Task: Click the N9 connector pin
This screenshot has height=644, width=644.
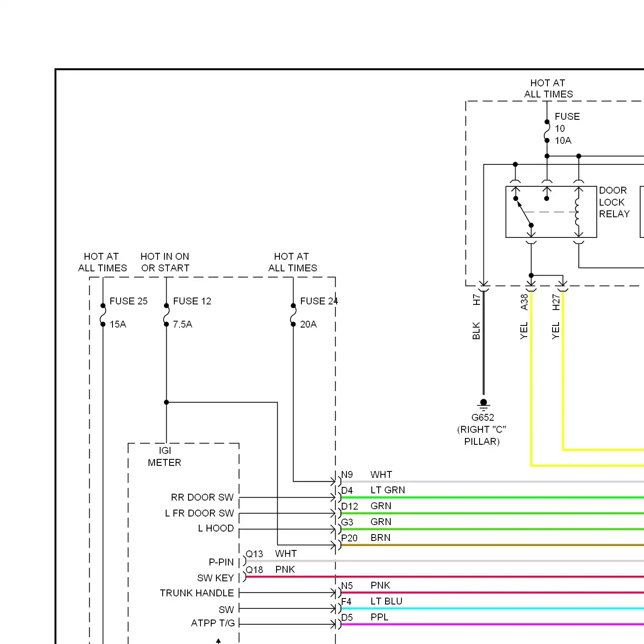Action: pyautogui.click(x=347, y=474)
